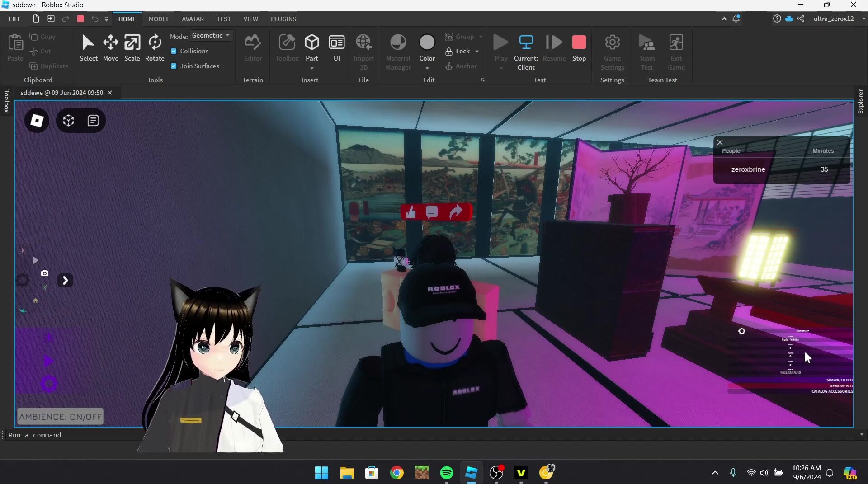Open the Geometric mode dropdown
The height and width of the screenshot is (484, 868).
211,35
